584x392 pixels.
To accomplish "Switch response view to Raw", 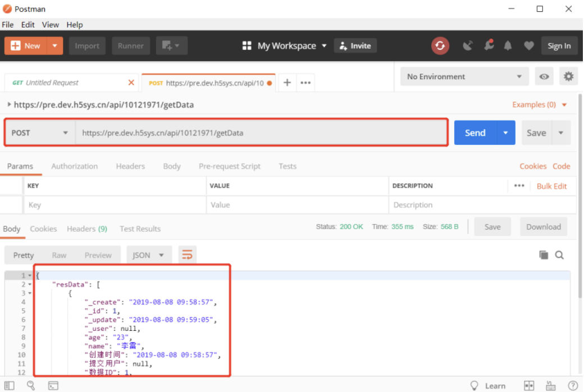I will (x=59, y=255).
